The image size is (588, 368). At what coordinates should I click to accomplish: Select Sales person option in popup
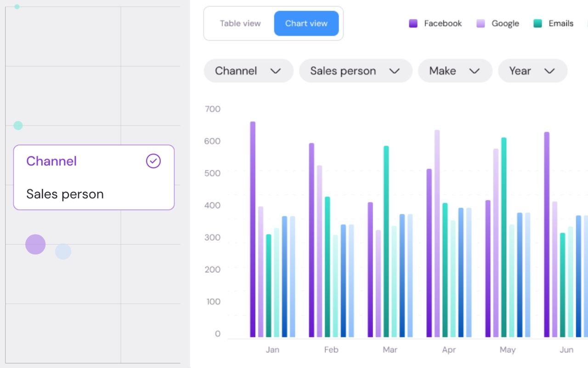[65, 194]
